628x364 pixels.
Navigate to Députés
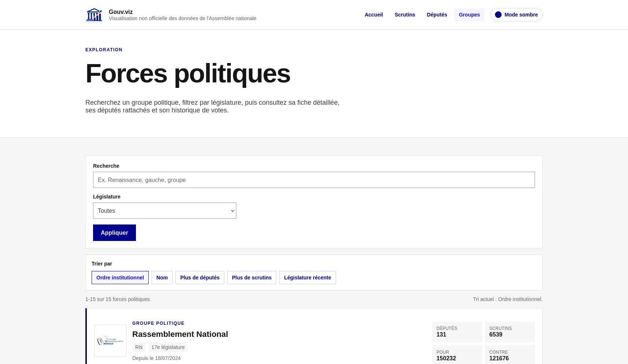pos(437,15)
